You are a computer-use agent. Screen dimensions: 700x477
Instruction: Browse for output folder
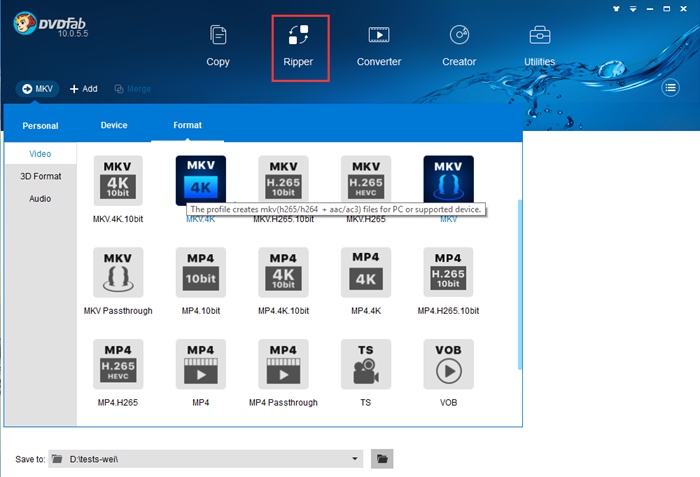pyautogui.click(x=382, y=459)
